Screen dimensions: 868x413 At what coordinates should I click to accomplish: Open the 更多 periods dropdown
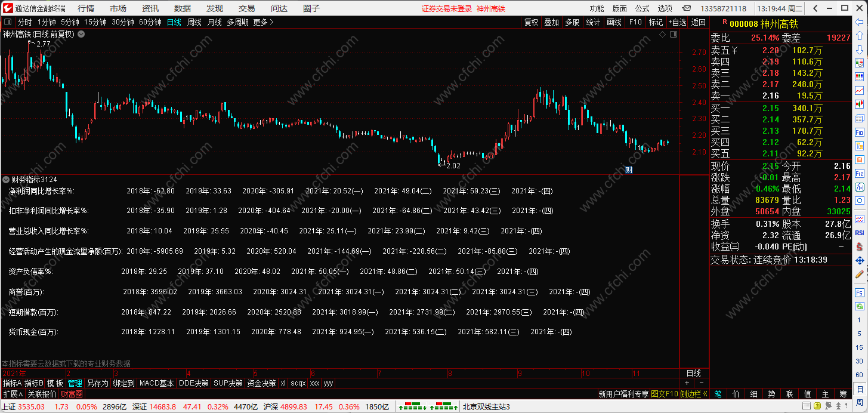point(264,22)
